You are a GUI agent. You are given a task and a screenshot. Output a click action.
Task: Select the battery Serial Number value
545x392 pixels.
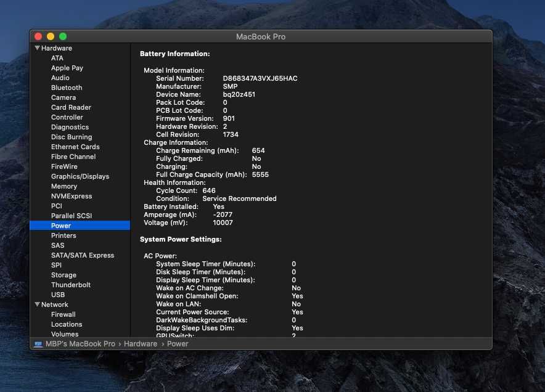point(260,78)
